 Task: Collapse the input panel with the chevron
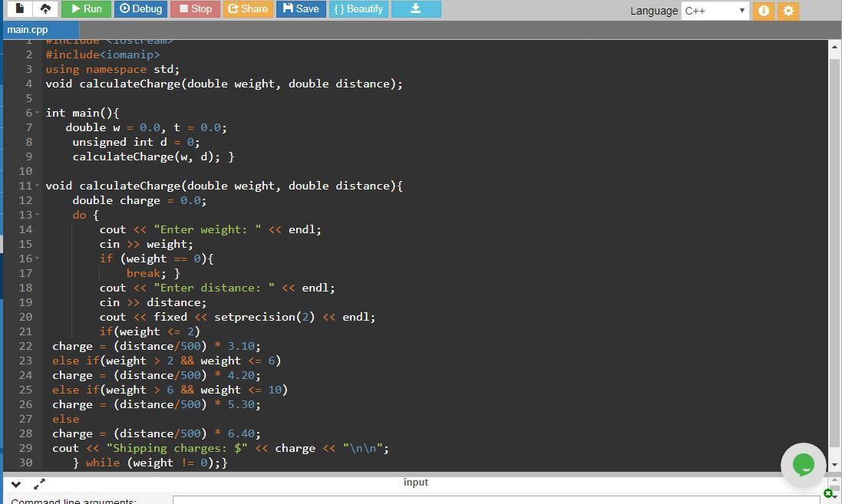pos(16,483)
